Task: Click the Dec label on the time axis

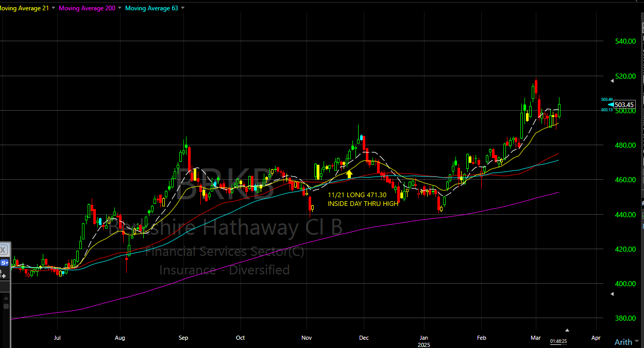Action: [364, 338]
